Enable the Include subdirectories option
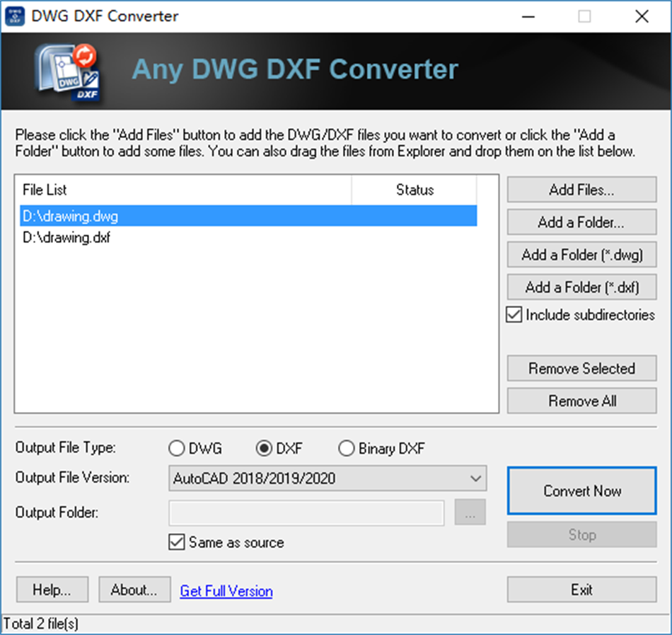Viewport: 672px width, 635px height. click(514, 315)
